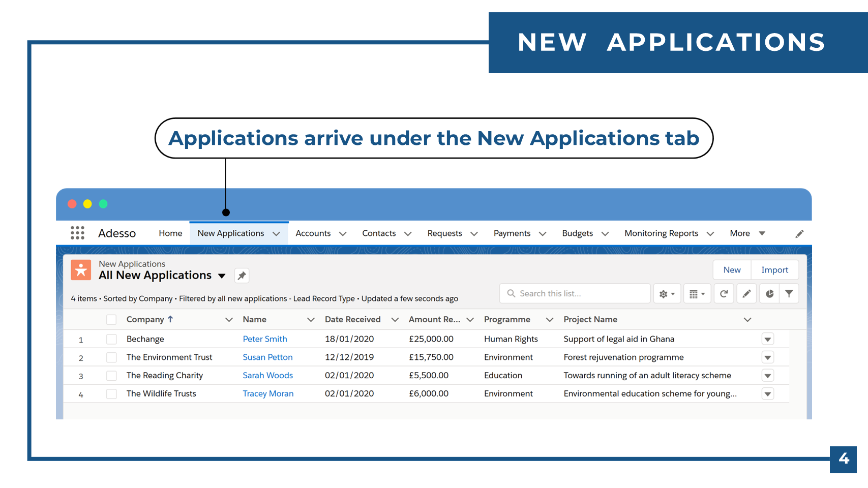Pin the All New Applications list view
The image size is (868, 488).
pos(242,276)
